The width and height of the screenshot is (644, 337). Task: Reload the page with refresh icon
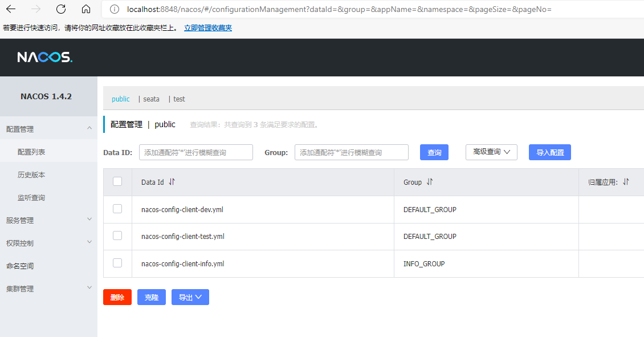click(x=61, y=9)
